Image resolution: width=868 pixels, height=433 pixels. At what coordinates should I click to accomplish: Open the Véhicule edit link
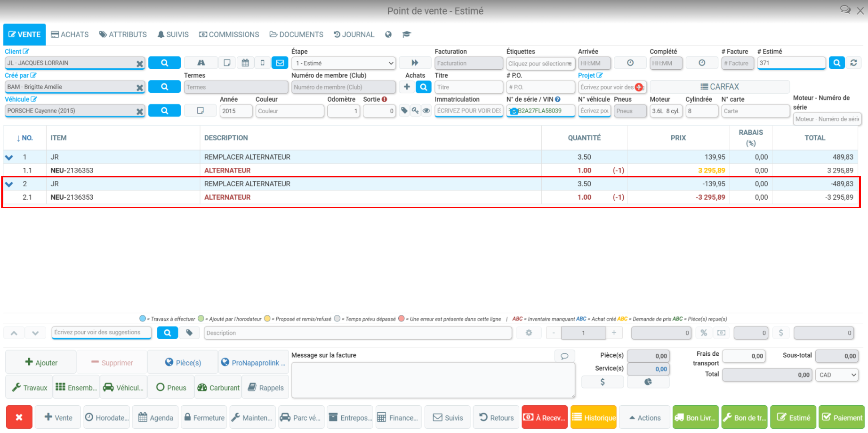pos(21,99)
